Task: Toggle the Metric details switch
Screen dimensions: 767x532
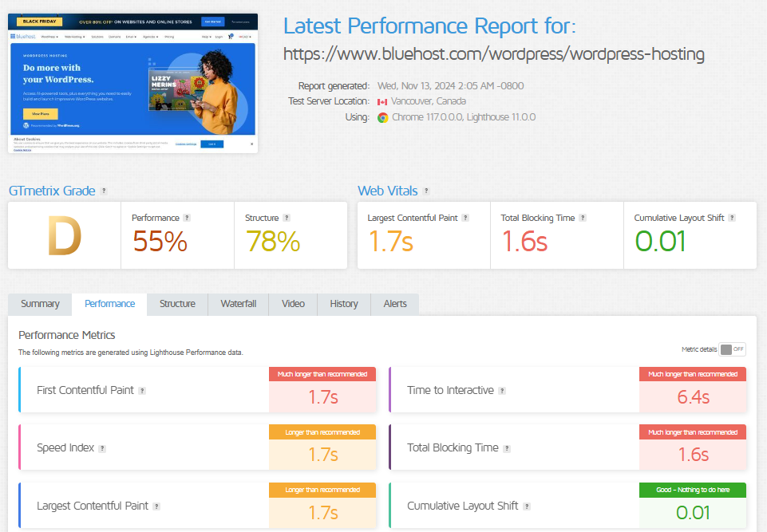Action: 733,349
